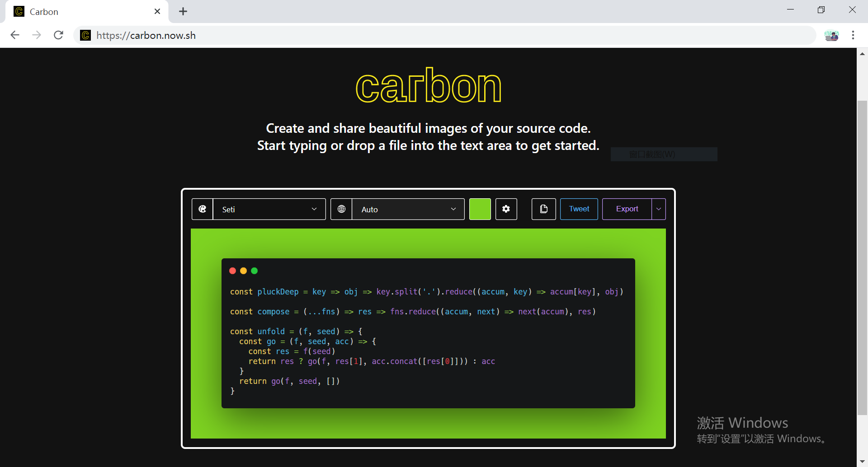Open the browser profile avatar

[x=831, y=35]
